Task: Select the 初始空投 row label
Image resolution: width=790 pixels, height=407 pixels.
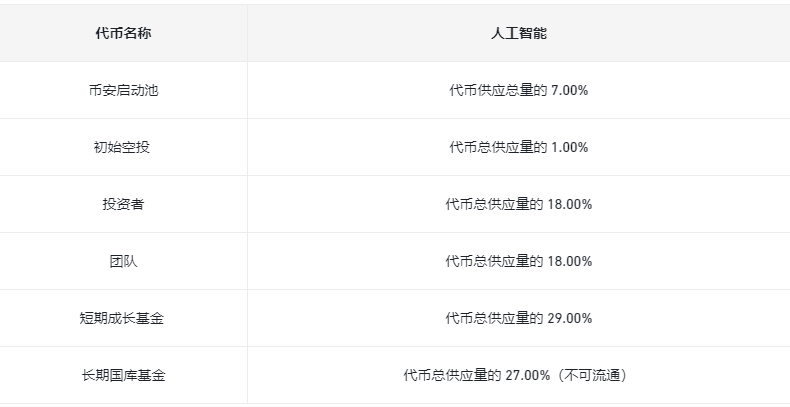Action: [x=122, y=147]
